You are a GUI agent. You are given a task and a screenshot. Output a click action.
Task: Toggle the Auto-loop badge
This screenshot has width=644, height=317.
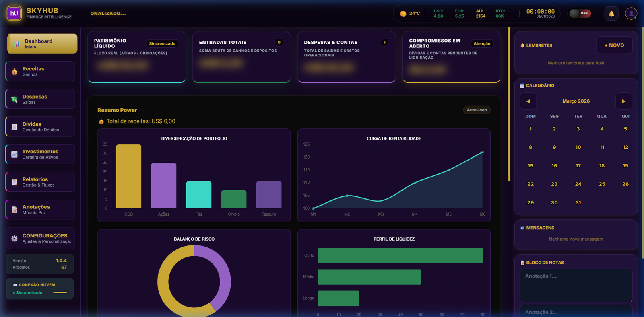(477, 110)
